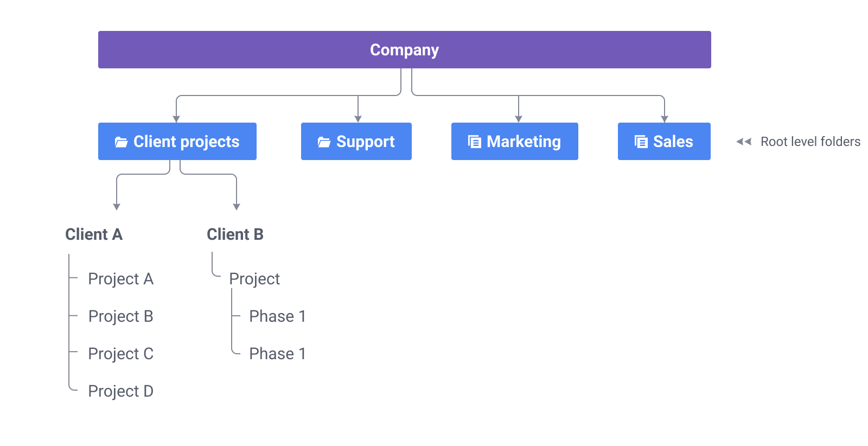Select Project A under Client A
This screenshot has width=868, height=446.
pos(120,279)
